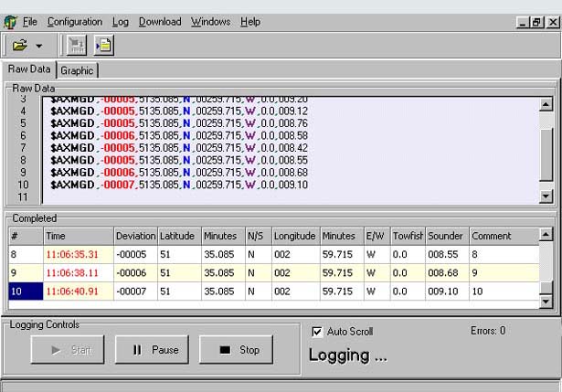The image size is (562, 392).
Task: Click the Longitude column header
Action: tap(296, 236)
